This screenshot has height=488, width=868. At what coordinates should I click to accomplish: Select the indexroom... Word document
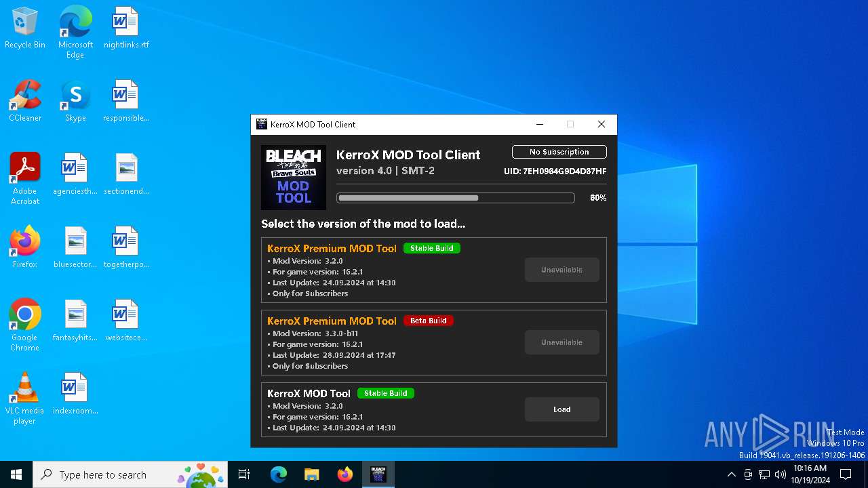(x=75, y=394)
